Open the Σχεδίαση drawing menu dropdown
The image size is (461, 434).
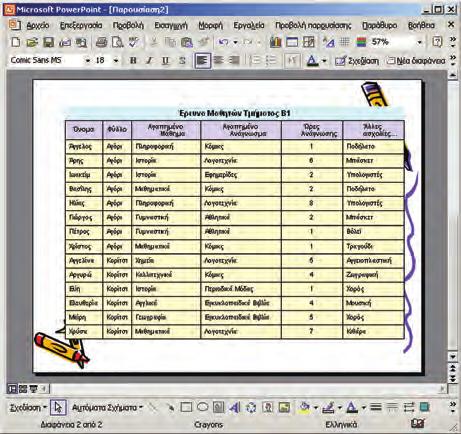click(28, 407)
